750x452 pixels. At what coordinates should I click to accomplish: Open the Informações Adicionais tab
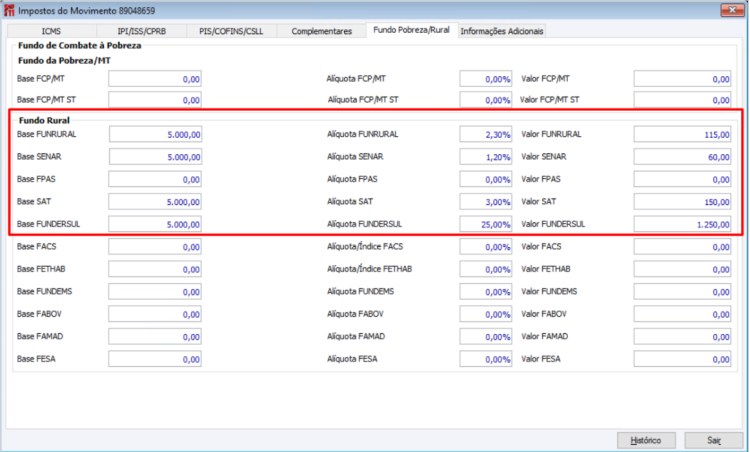pos(502,31)
